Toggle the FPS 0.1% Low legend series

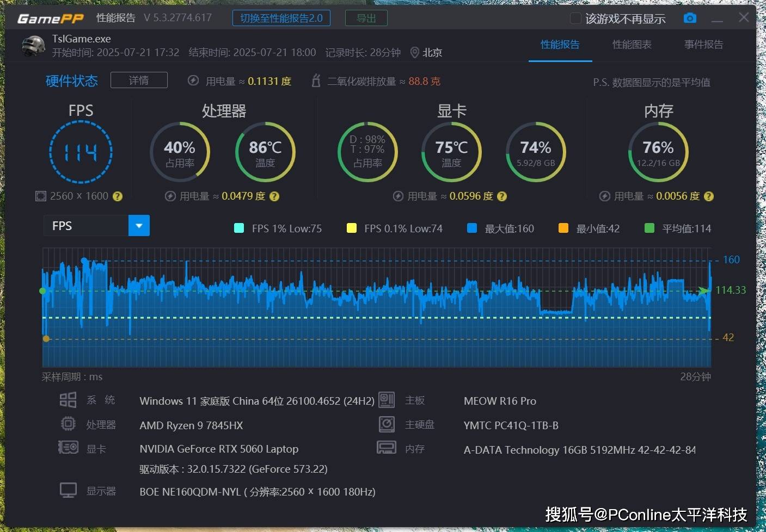pyautogui.click(x=352, y=228)
